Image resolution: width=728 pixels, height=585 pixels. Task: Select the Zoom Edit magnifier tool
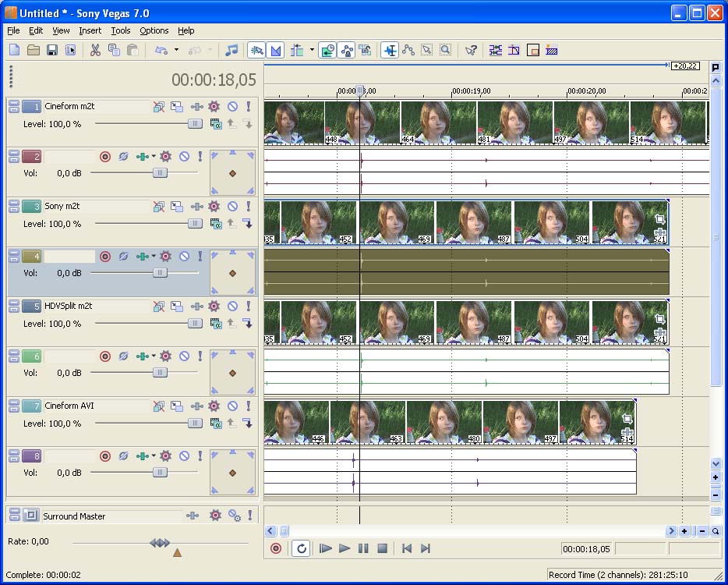tap(445, 50)
